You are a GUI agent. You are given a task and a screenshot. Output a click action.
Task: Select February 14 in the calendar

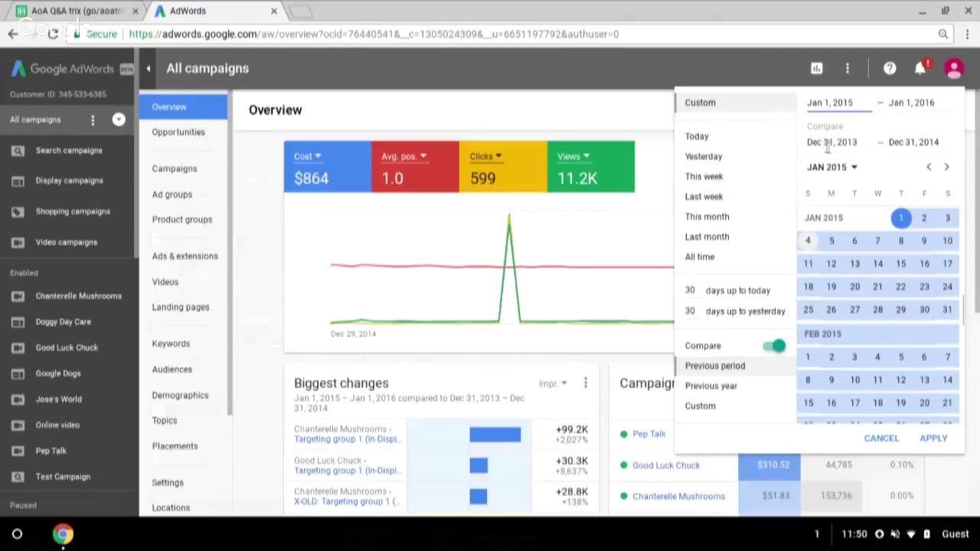[x=947, y=380]
